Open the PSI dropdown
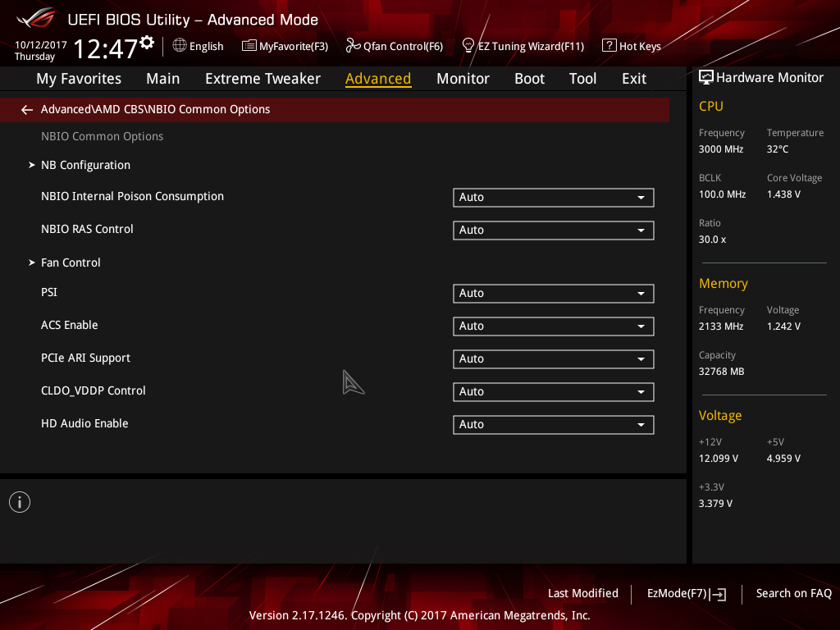840x630 pixels. (554, 294)
